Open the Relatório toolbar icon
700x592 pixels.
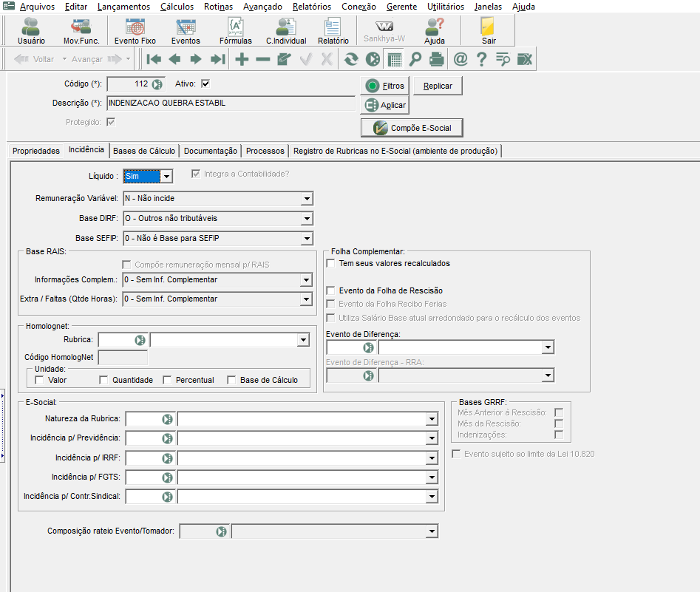click(x=333, y=31)
